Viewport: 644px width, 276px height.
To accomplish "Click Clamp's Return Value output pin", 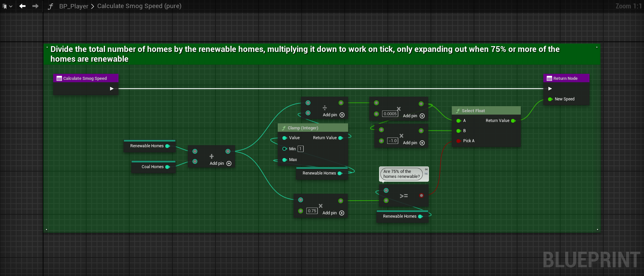I will (341, 138).
